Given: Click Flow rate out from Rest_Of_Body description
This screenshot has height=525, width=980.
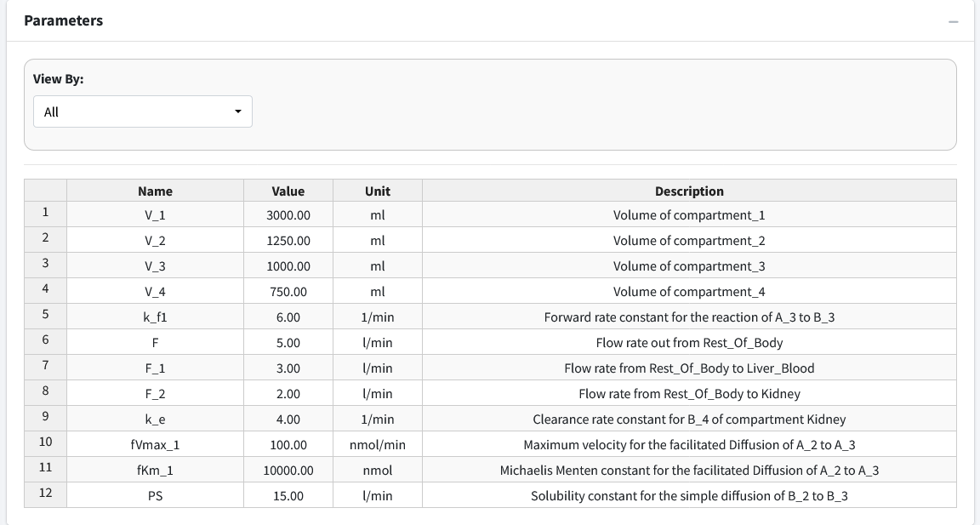Looking at the screenshot, I should point(689,343).
